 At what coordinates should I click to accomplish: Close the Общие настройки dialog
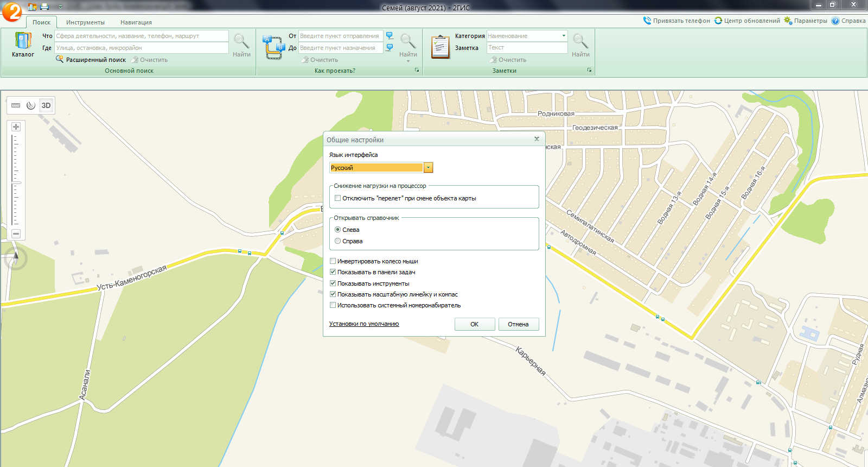(537, 139)
